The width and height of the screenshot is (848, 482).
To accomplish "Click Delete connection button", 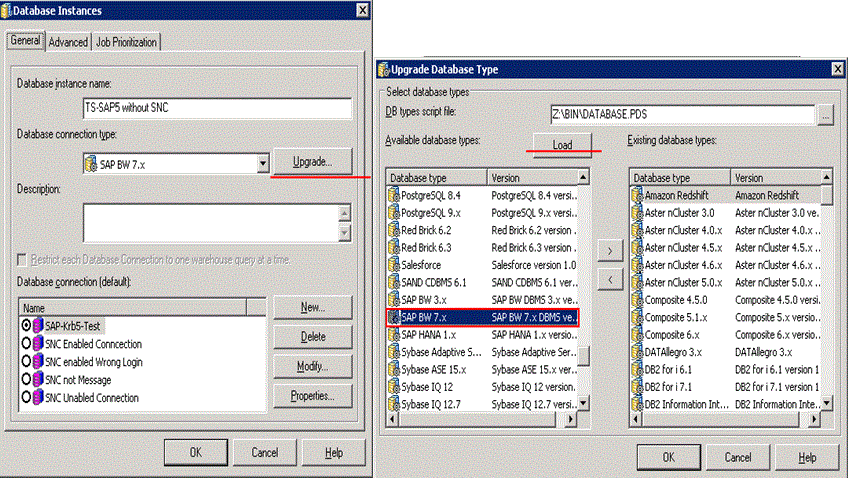I will click(x=313, y=336).
